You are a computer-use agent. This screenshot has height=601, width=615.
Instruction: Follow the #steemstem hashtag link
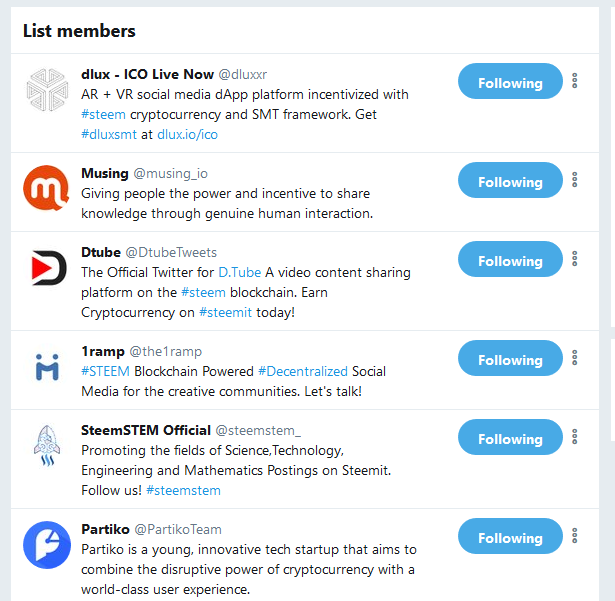tap(183, 490)
